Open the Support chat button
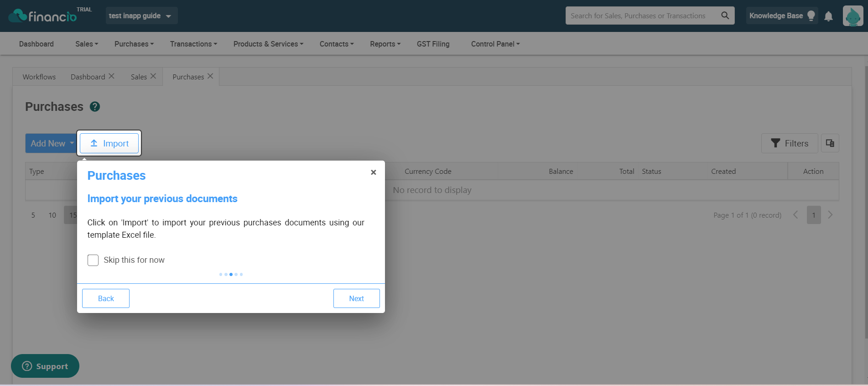Image resolution: width=868 pixels, height=386 pixels. [45, 366]
